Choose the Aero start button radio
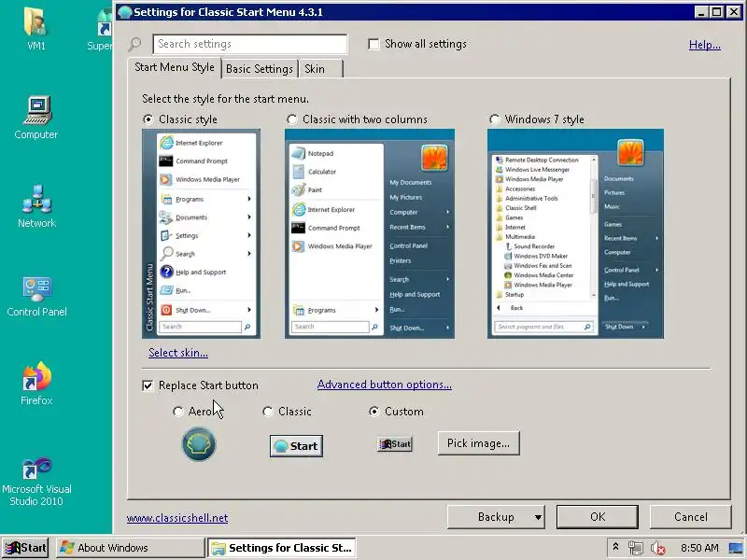The height and width of the screenshot is (560, 747). coord(193,412)
